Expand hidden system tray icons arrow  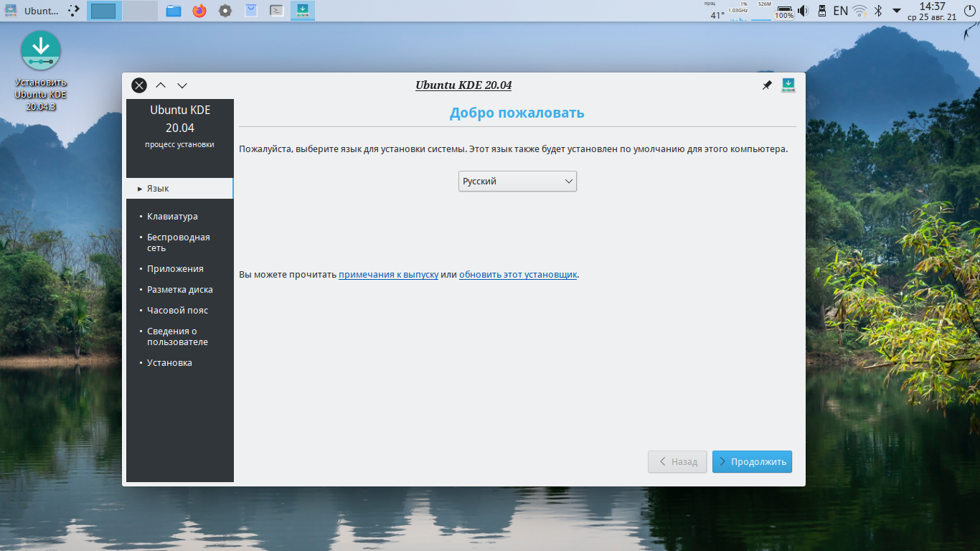(896, 11)
